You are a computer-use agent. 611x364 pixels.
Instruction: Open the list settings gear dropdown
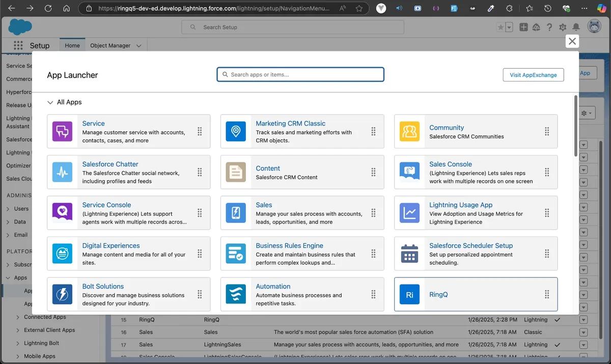587,113
